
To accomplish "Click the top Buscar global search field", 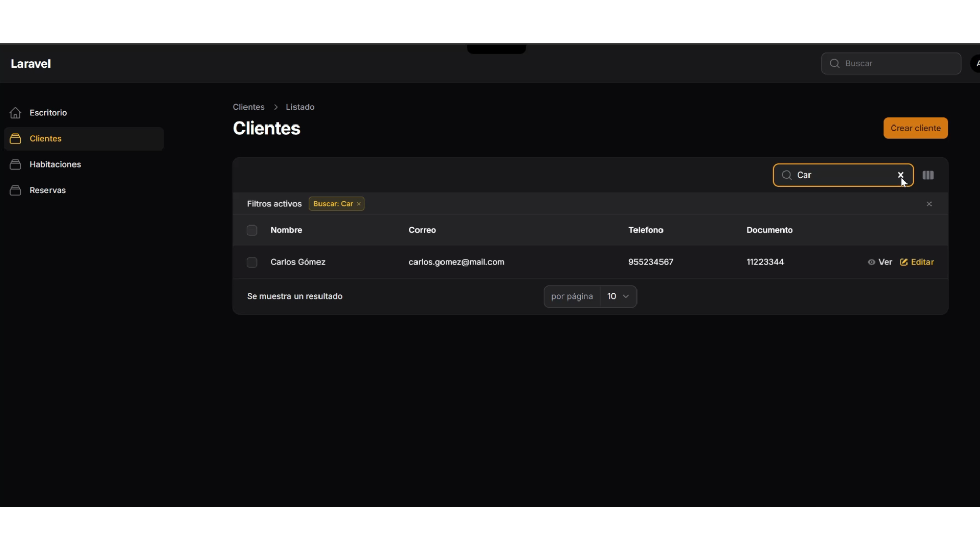I will tap(898, 63).
